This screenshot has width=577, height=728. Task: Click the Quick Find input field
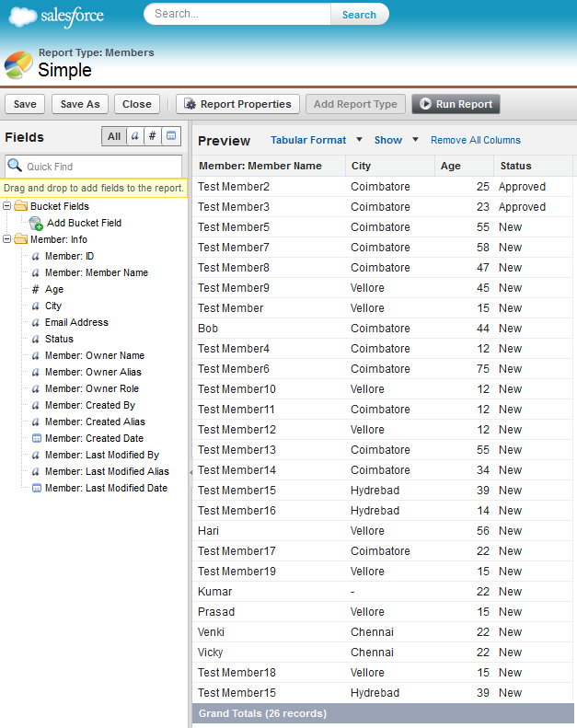[x=93, y=167]
